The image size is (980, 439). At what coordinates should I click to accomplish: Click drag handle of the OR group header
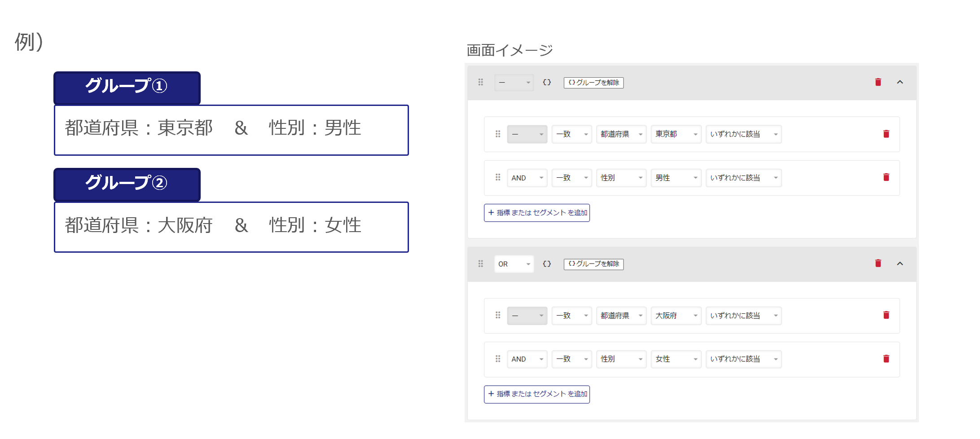coord(481,264)
